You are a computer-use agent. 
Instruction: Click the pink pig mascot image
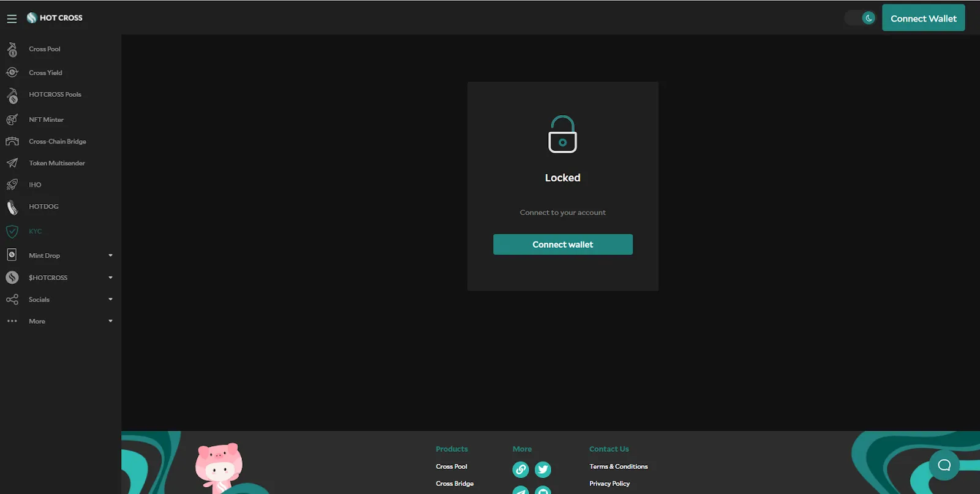click(x=219, y=468)
